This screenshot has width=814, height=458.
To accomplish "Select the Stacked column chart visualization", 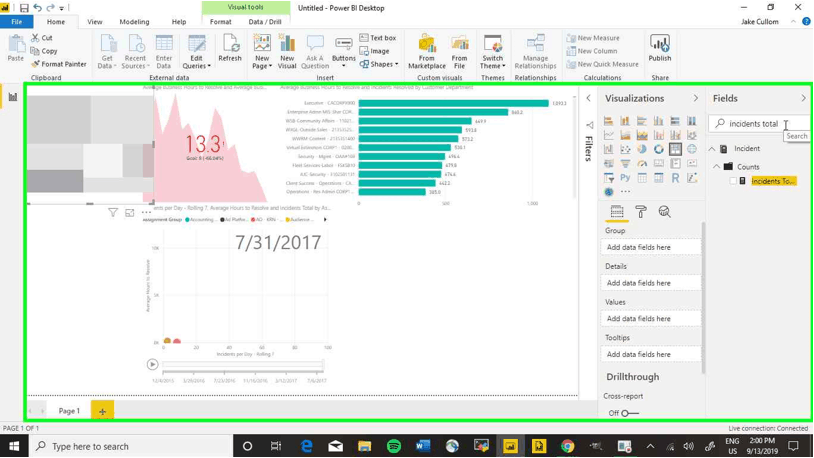I will 625,121.
